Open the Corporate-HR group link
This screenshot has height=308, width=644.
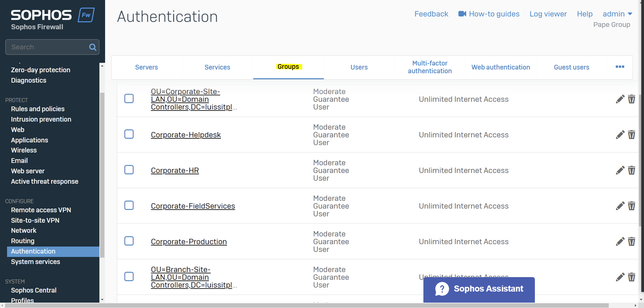pyautogui.click(x=175, y=170)
